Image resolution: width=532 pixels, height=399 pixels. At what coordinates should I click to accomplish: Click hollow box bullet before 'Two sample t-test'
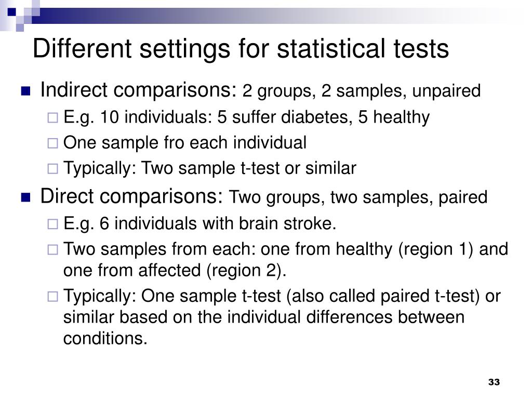(x=52, y=169)
